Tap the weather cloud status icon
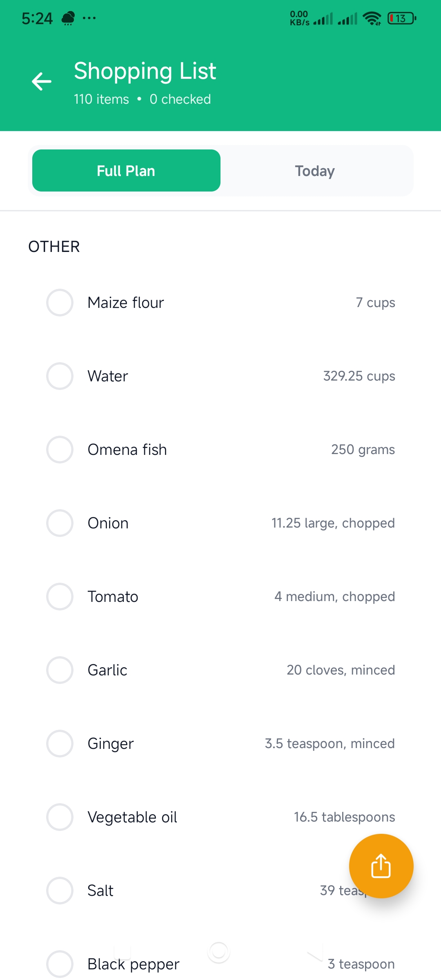Viewport: 441px width, 980px height. 68,18
